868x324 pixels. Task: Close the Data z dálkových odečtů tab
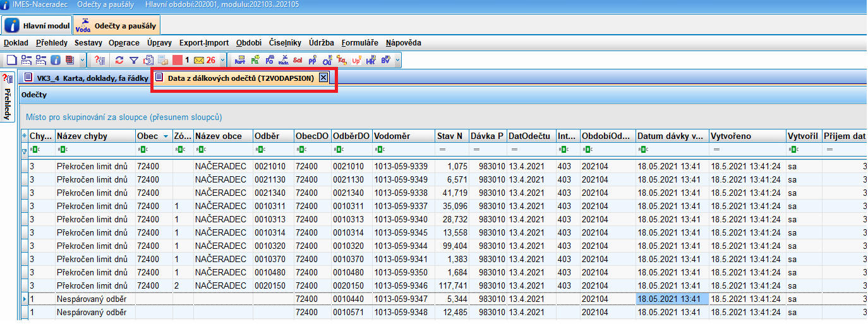[323, 78]
